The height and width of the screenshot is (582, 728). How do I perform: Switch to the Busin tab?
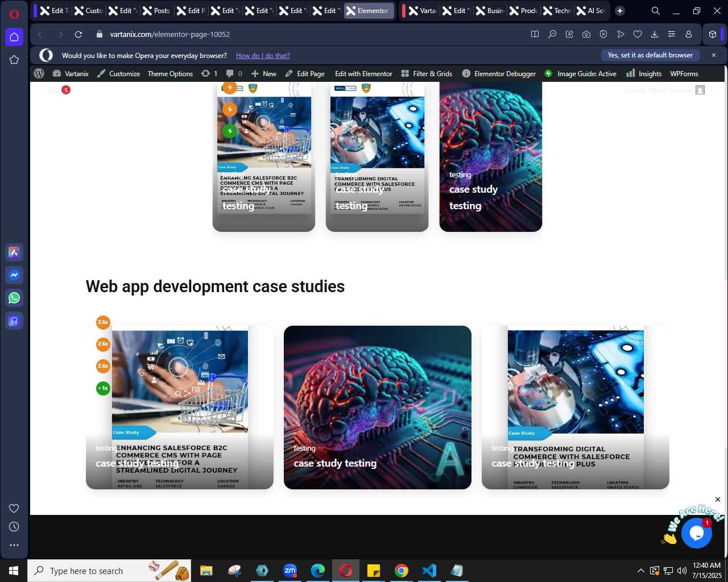tap(490, 11)
